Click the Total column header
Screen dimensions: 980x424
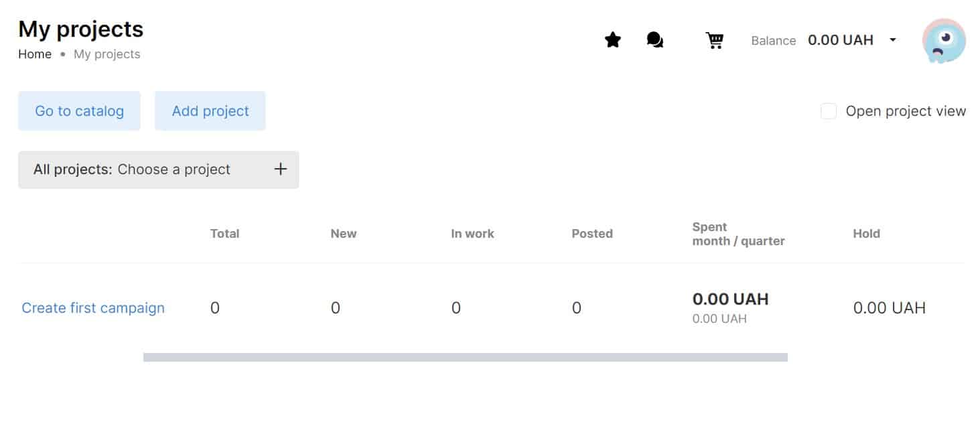tap(224, 234)
